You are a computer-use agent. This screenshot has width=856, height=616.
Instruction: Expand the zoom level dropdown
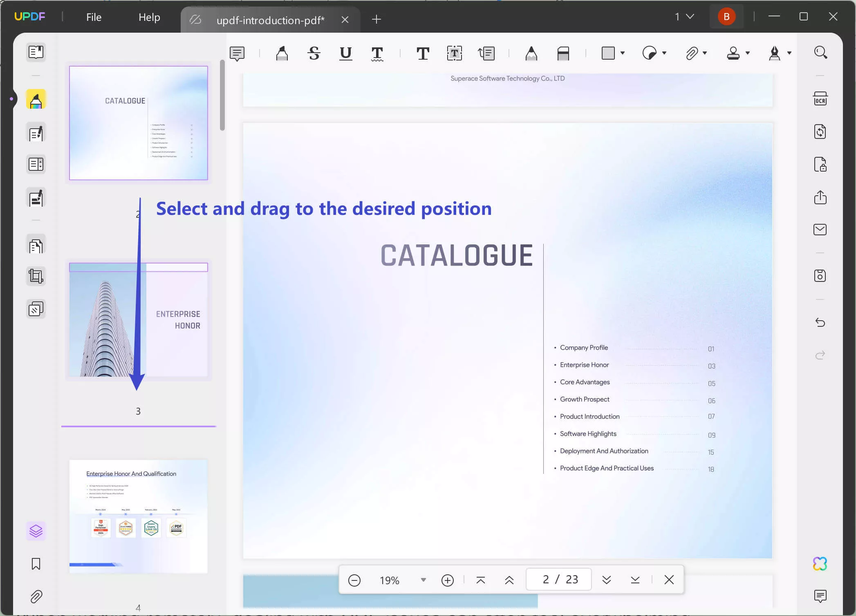click(x=424, y=580)
